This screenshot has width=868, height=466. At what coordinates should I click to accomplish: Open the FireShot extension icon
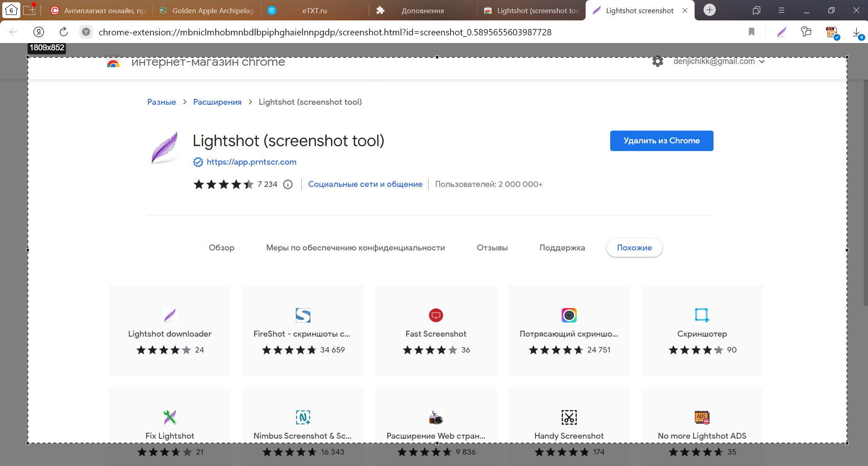(303, 315)
